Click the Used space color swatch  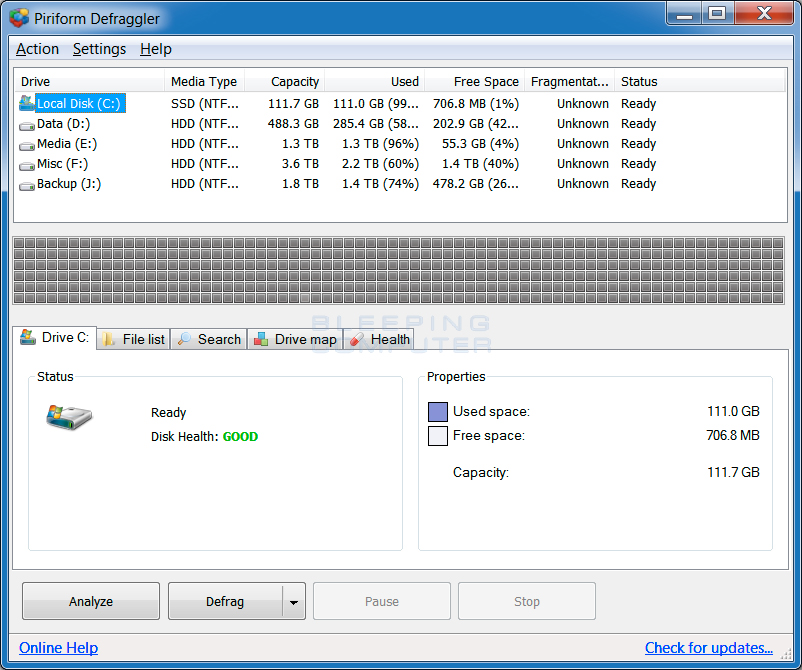(x=437, y=412)
